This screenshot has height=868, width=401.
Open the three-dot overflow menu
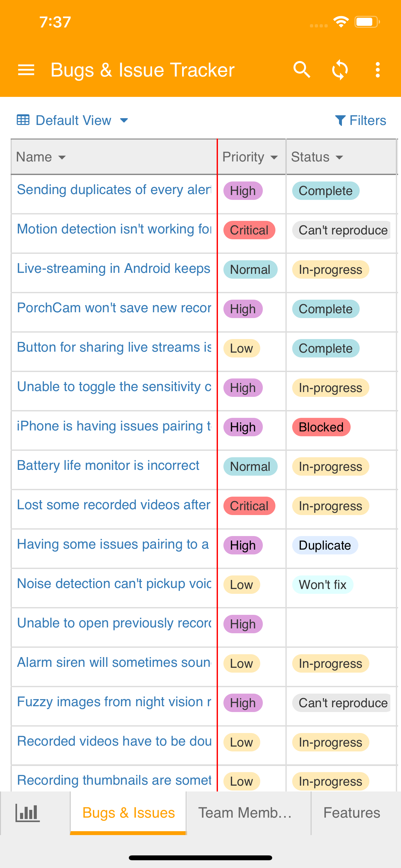click(x=377, y=70)
